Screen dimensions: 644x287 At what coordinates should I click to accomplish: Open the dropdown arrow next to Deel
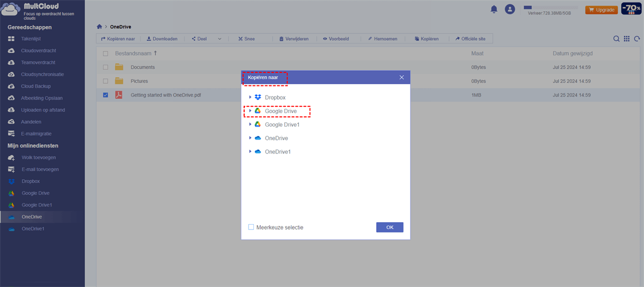tap(219, 39)
